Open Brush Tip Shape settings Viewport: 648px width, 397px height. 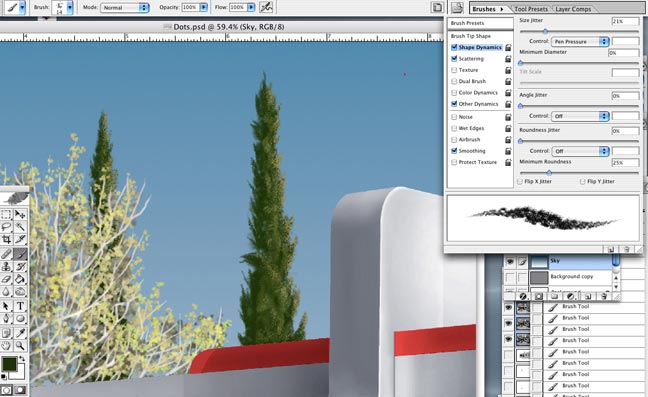[471, 36]
